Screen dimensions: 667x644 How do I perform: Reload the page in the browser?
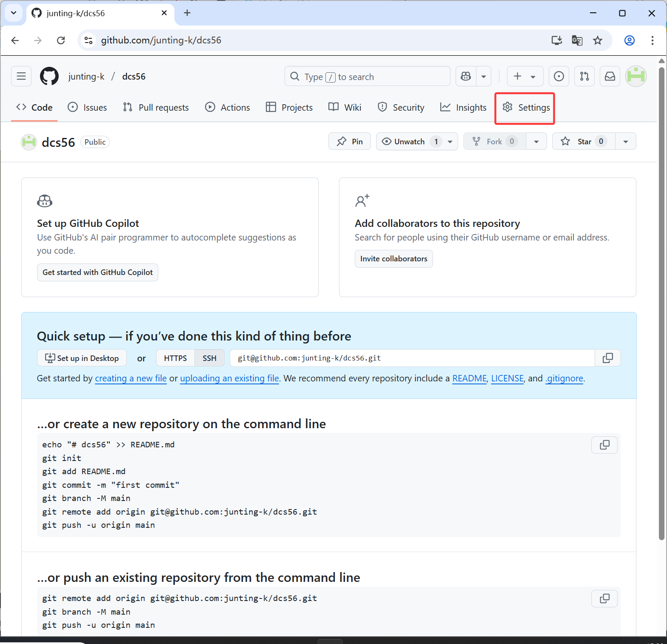point(61,40)
